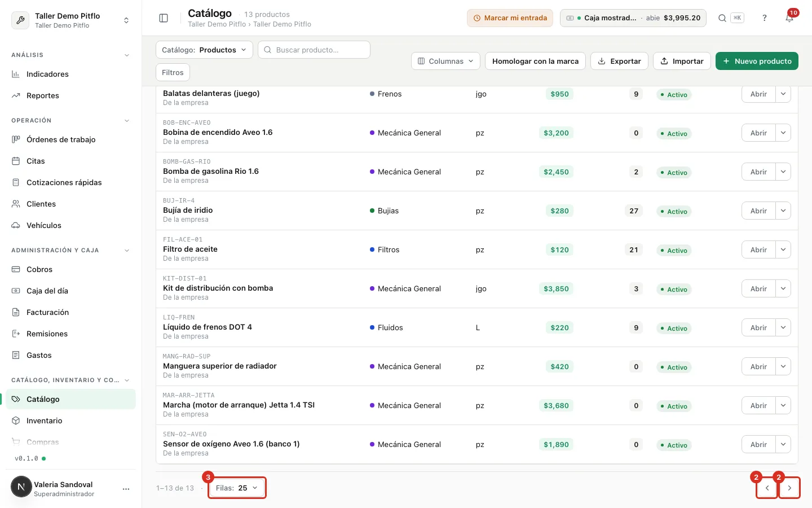The image size is (812, 508).
Task: Toggle the sidebar panel icon
Action: pos(164,18)
